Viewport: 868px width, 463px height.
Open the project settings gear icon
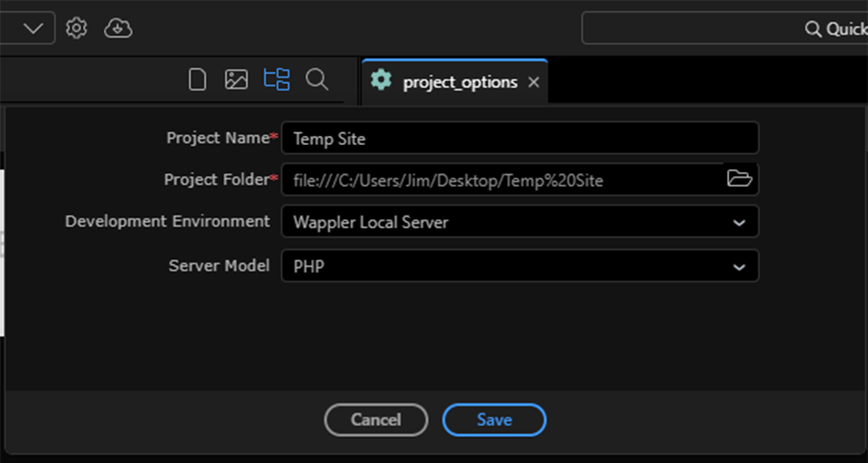coord(76,28)
